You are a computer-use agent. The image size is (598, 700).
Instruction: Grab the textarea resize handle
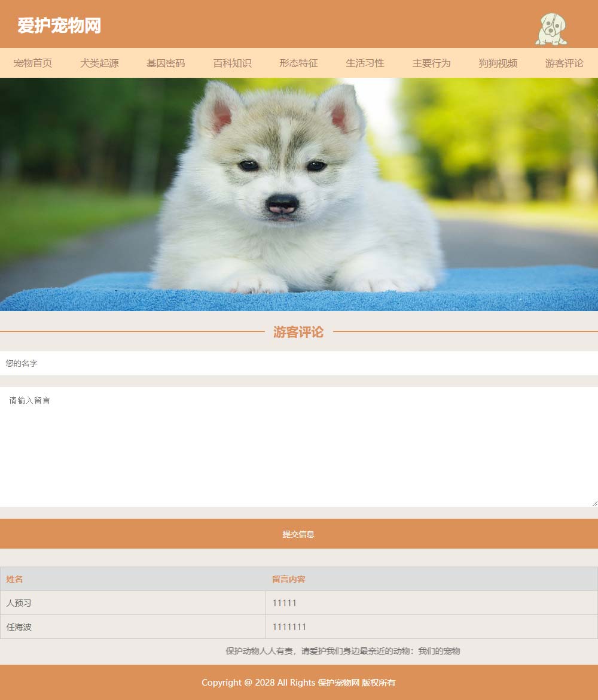tap(595, 504)
